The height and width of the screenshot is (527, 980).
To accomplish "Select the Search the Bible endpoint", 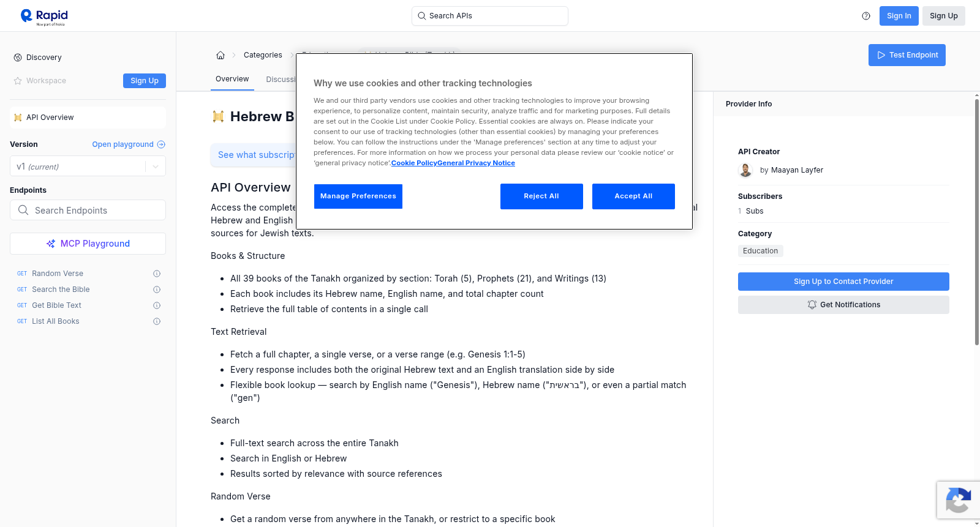I will 61,290.
